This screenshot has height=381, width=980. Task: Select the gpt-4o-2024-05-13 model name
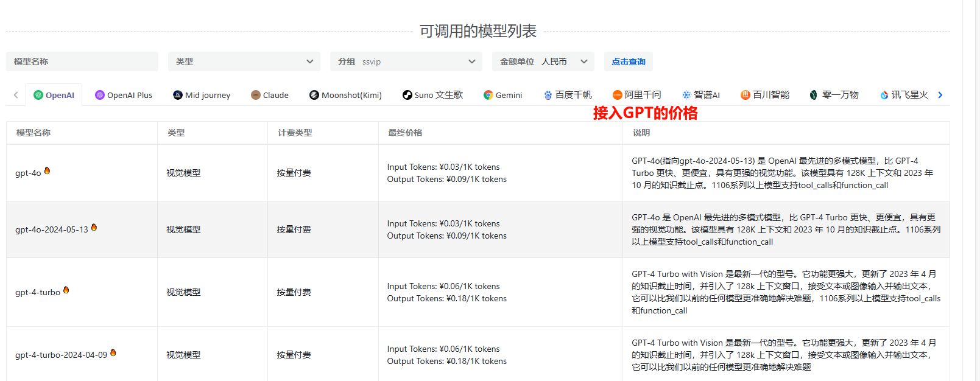tap(52, 229)
